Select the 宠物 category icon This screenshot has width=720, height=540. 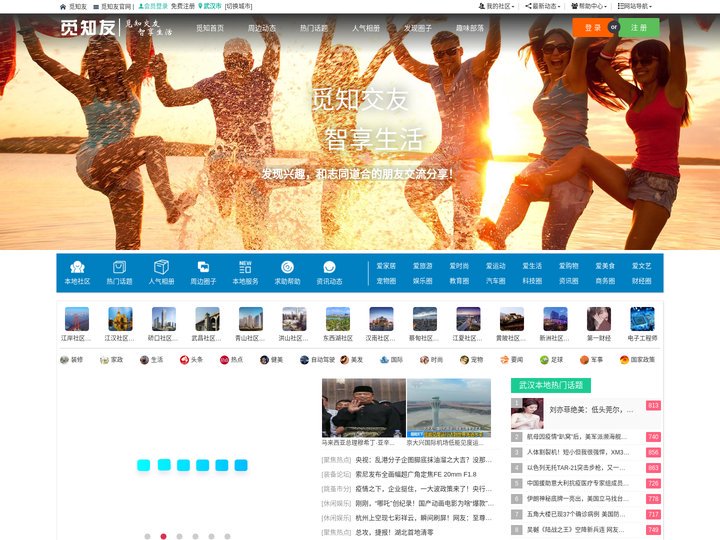(x=464, y=360)
